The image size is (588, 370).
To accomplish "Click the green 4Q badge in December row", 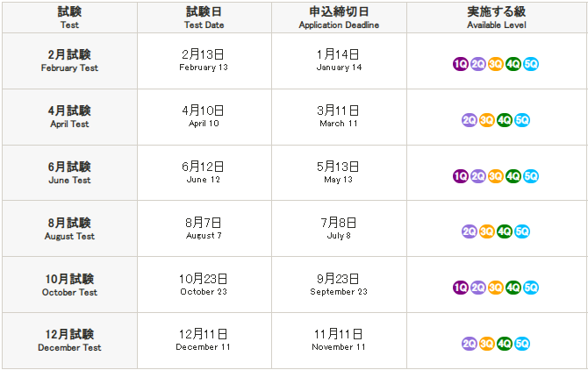I will click(505, 344).
